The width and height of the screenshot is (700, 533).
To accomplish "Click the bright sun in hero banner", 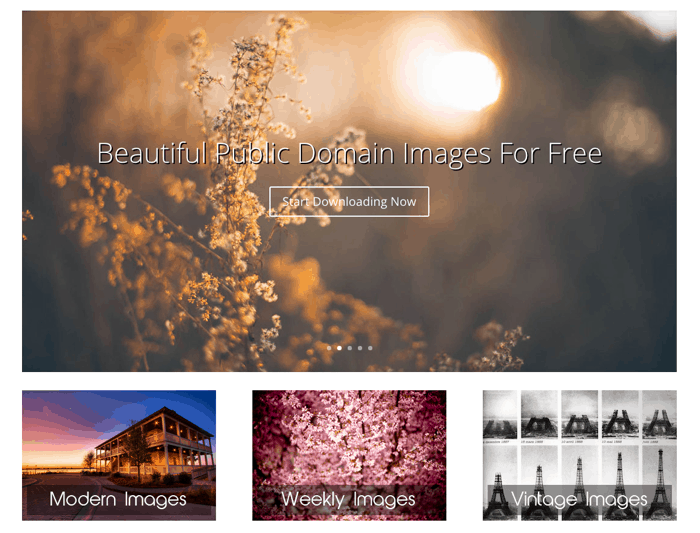I will (x=455, y=80).
